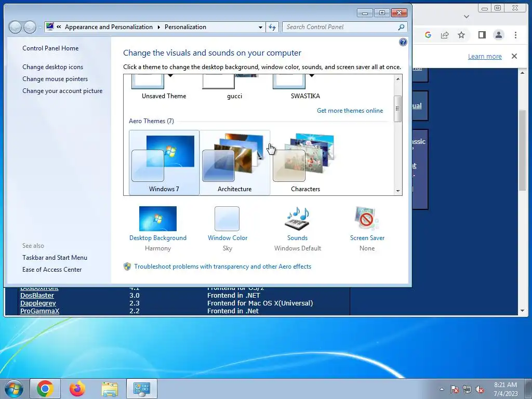Screen dimensions: 532x399
Task: Select the gucci theme
Action: click(x=234, y=88)
